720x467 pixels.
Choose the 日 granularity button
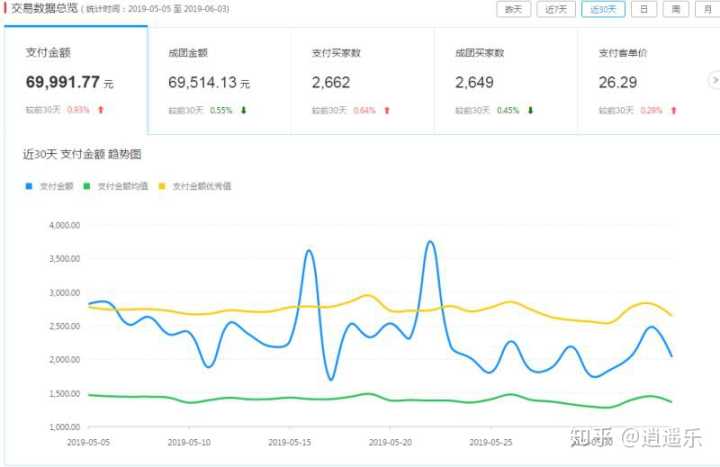click(x=645, y=9)
